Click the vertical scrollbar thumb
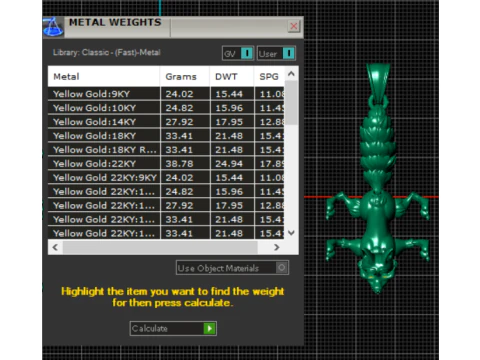The width and height of the screenshot is (480, 360). coord(292,103)
